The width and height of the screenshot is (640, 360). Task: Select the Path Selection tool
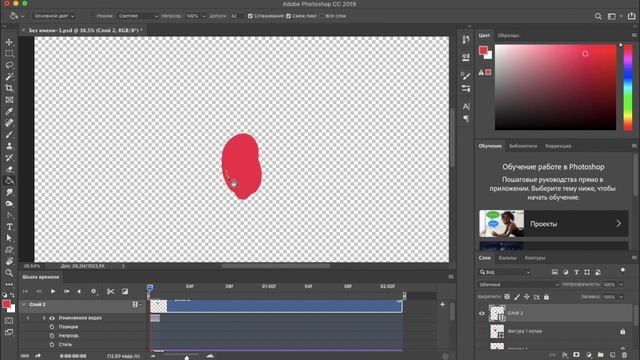tap(9, 238)
